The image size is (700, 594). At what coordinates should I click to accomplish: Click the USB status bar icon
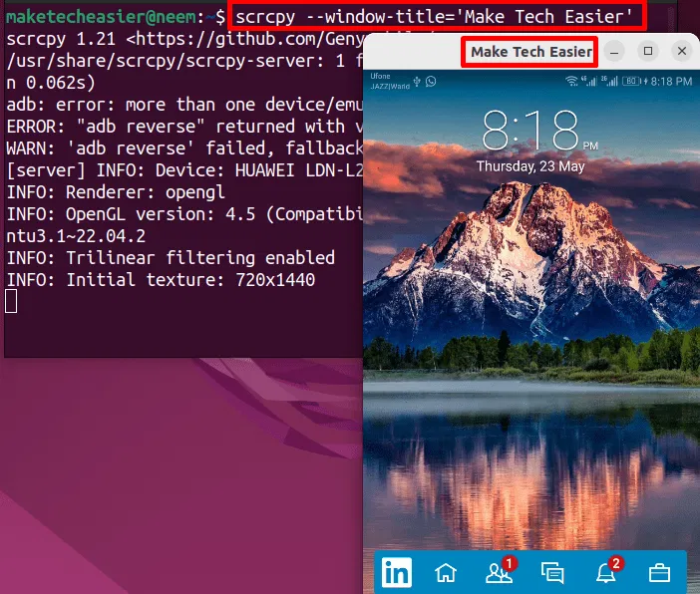point(417,81)
